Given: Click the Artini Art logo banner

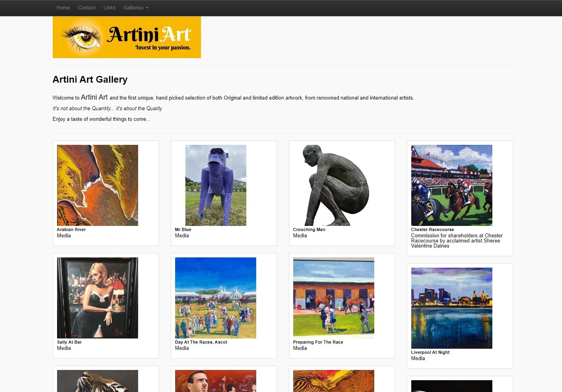Looking at the screenshot, I should (x=127, y=37).
